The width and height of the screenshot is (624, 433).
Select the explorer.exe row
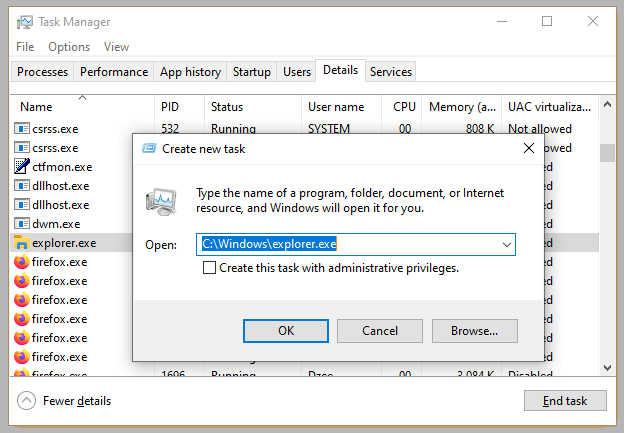(x=72, y=243)
